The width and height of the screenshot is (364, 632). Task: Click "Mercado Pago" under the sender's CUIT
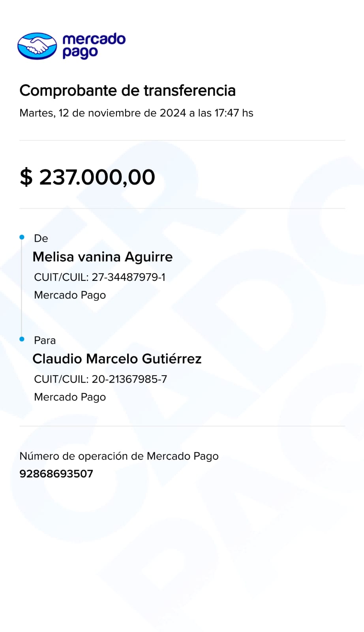click(x=70, y=295)
